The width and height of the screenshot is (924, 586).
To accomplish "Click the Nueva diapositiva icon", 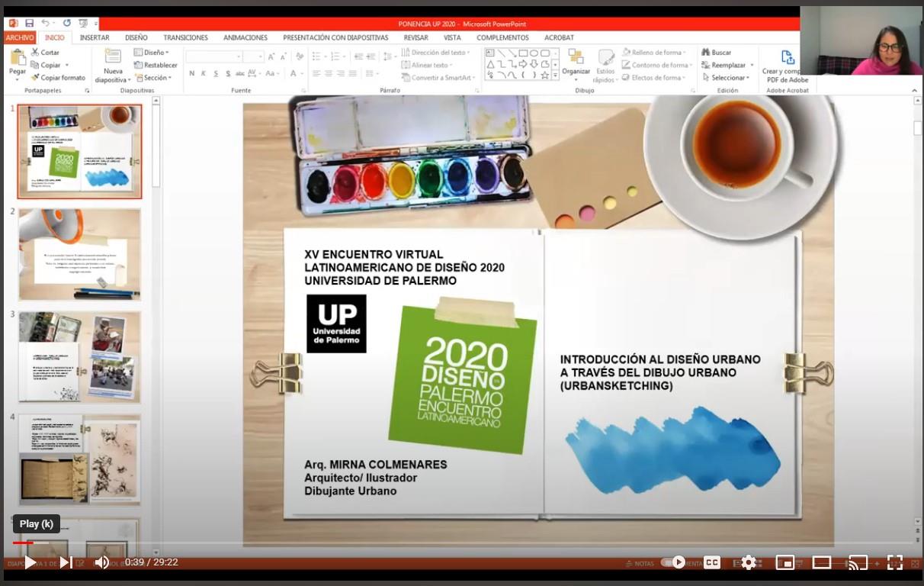I will point(113,57).
